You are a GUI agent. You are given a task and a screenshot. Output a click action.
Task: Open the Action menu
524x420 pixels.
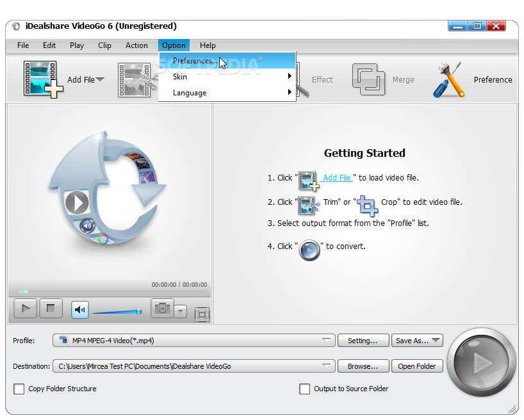tap(136, 45)
